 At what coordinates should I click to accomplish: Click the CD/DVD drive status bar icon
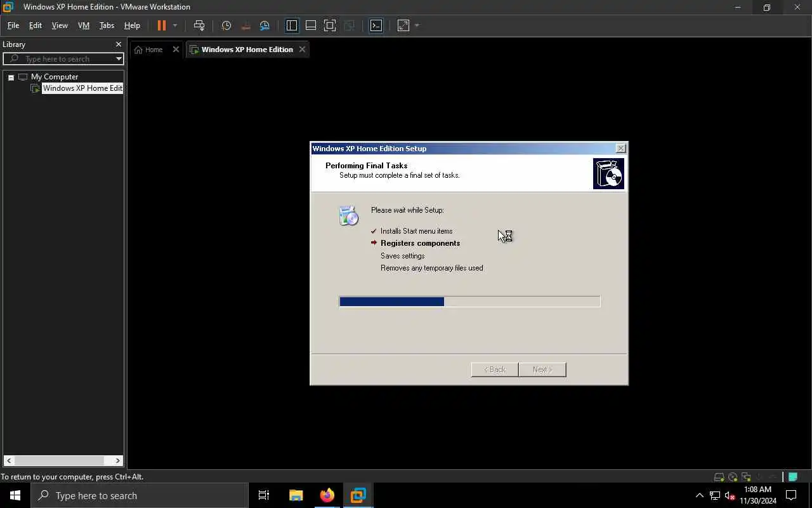click(733, 477)
